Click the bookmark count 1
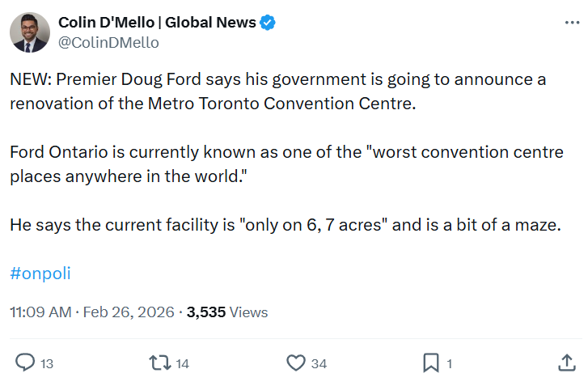 450,364
